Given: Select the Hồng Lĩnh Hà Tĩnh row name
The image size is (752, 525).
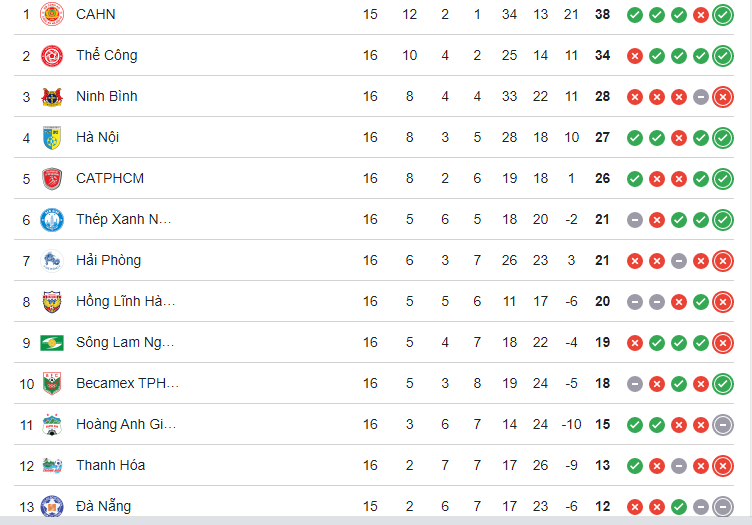Looking at the screenshot, I should pyautogui.click(x=125, y=301).
